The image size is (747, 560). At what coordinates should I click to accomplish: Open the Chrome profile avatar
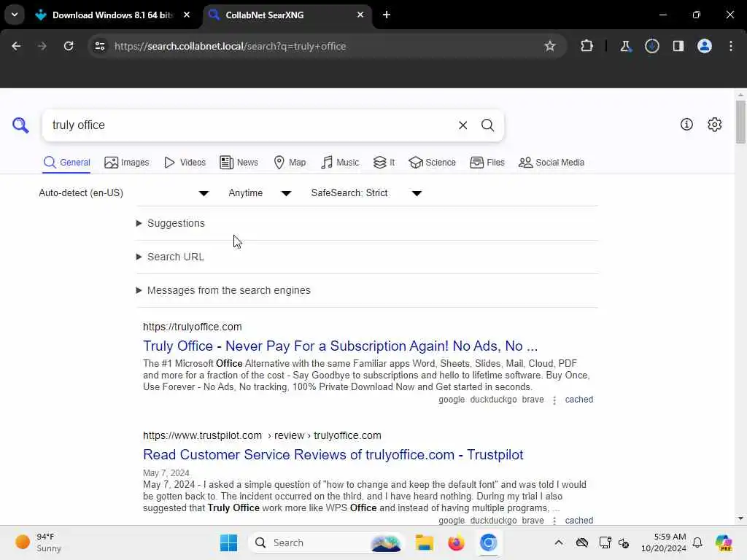705,46
